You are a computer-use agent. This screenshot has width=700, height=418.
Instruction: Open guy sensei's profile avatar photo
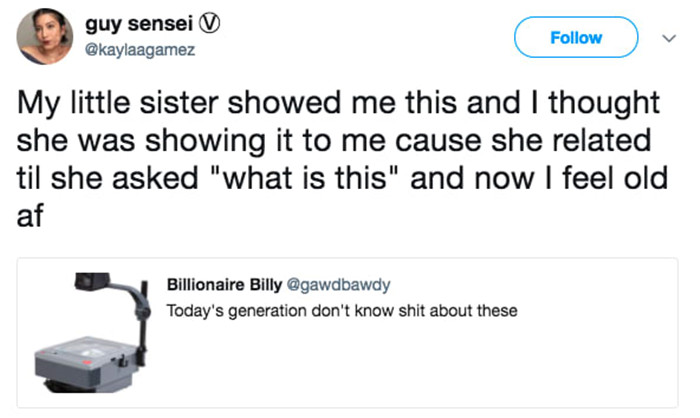45,37
